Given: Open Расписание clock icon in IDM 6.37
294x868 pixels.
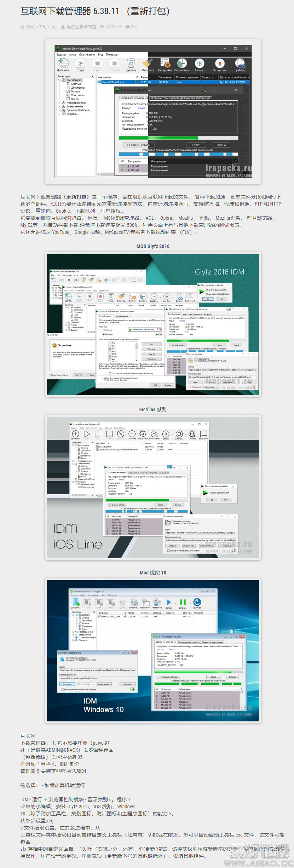Looking at the screenshot, I should coord(182,63).
